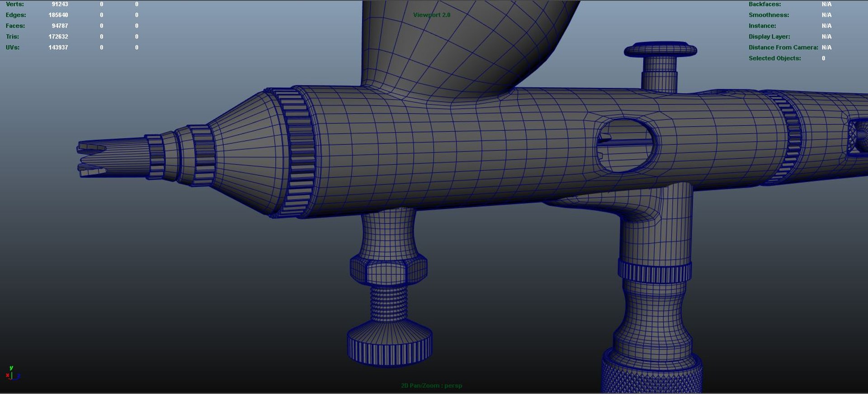
Task: Click the '2D Pan/Zoom : persp' camera label
Action: tap(432, 385)
